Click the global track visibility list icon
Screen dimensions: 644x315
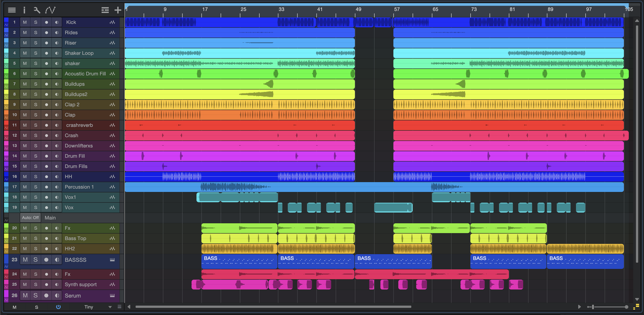[105, 10]
